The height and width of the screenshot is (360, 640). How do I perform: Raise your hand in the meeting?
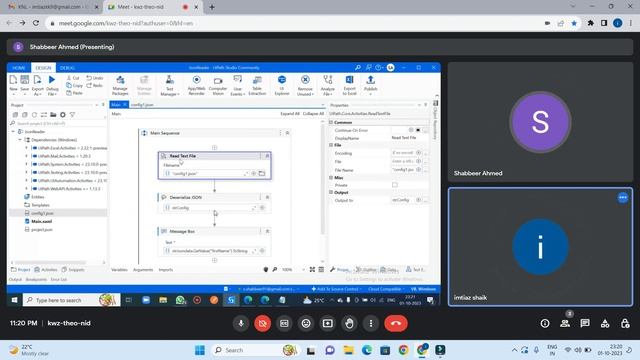click(349, 323)
